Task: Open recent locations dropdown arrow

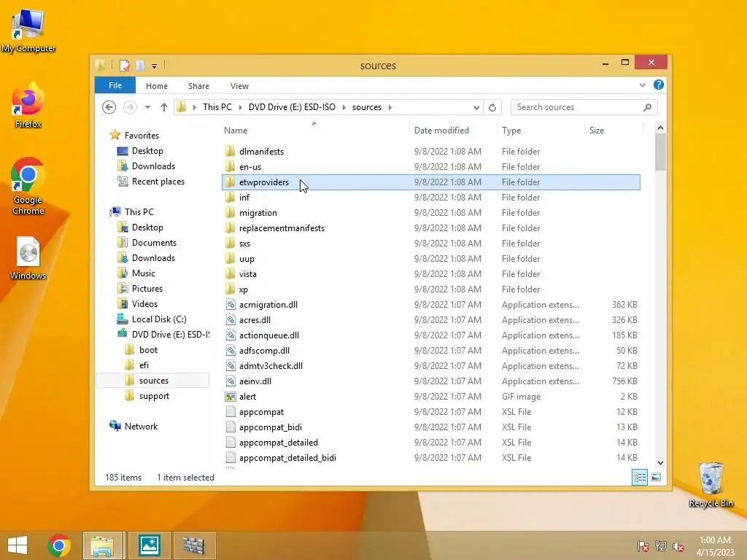Action: 147,107
